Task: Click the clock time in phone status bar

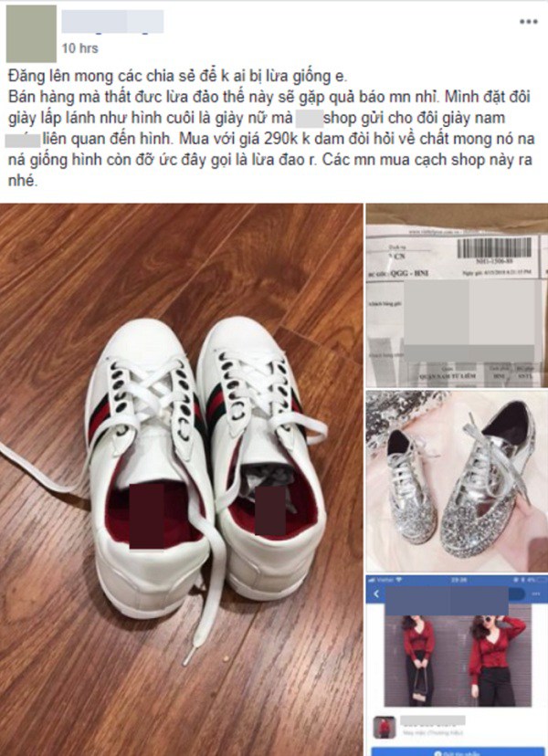Action: click(457, 580)
